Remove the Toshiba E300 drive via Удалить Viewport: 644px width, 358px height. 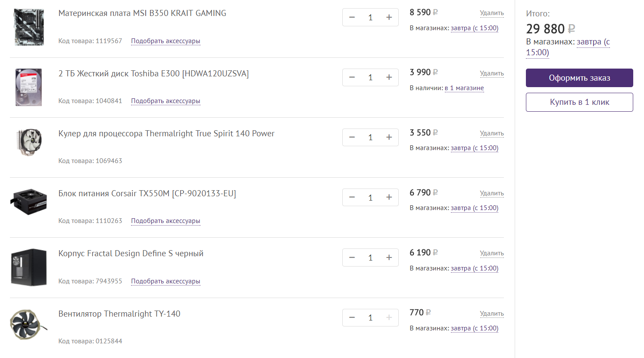(x=491, y=73)
